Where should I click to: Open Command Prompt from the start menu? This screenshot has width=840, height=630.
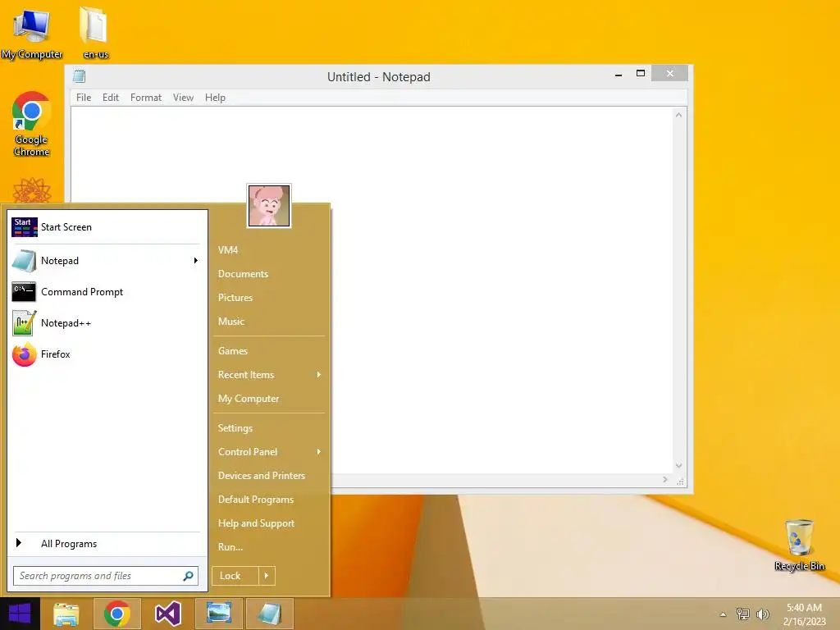pos(107,292)
